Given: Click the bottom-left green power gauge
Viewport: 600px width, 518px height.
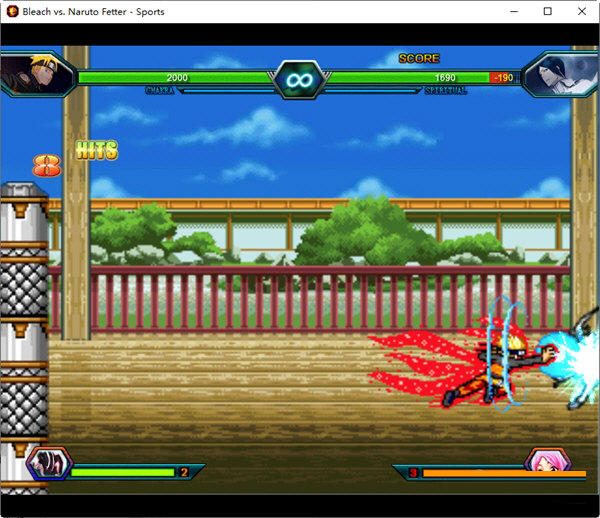Looking at the screenshot, I should coord(122,472).
